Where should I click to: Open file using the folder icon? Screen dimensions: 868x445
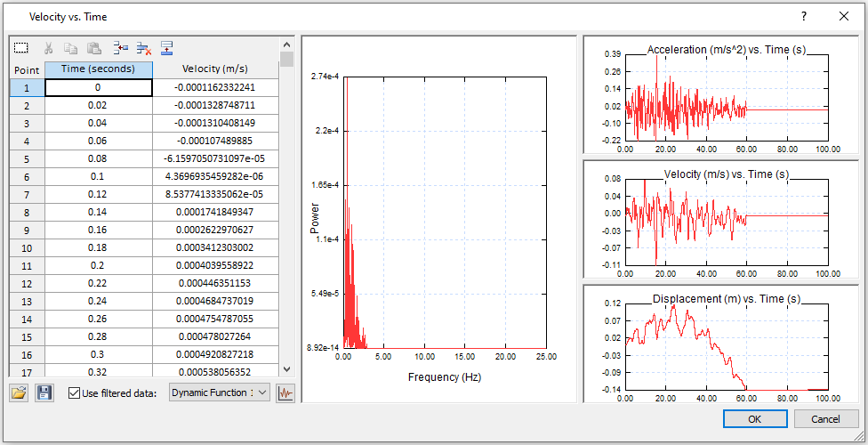(20, 392)
